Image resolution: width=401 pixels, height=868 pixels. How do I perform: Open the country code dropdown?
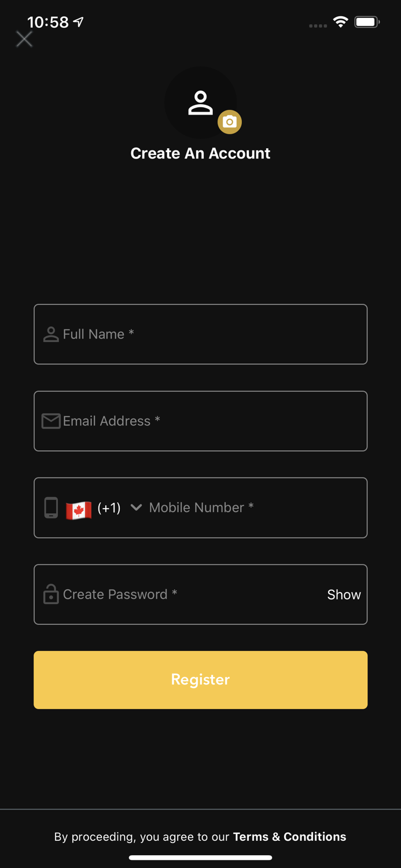point(137,507)
